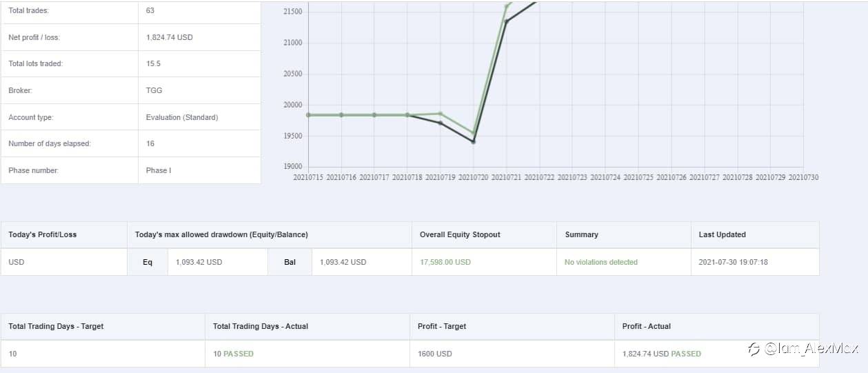Click the 20210725 x-axis date label
This screenshot has height=373, width=868.
tap(638, 177)
